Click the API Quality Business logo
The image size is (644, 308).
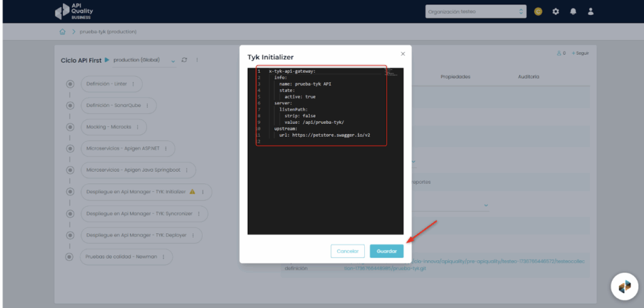point(74,11)
